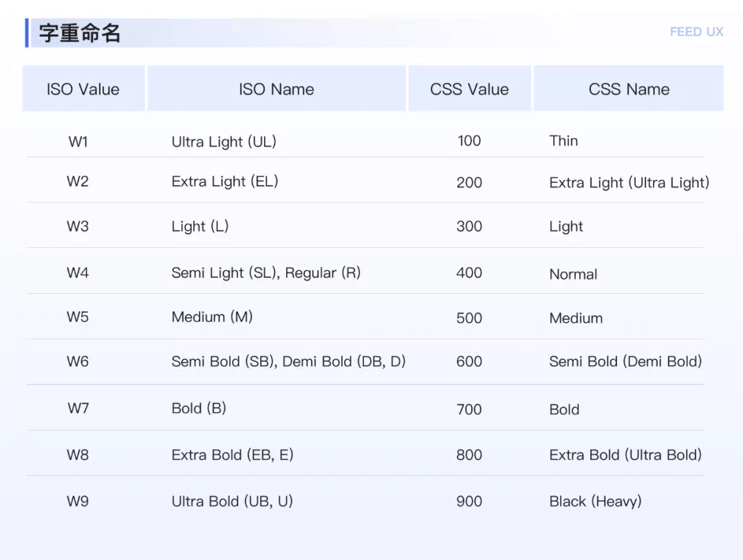Image resolution: width=743 pixels, height=560 pixels.
Task: Select the Normal CSS name cell
Action: click(x=573, y=274)
